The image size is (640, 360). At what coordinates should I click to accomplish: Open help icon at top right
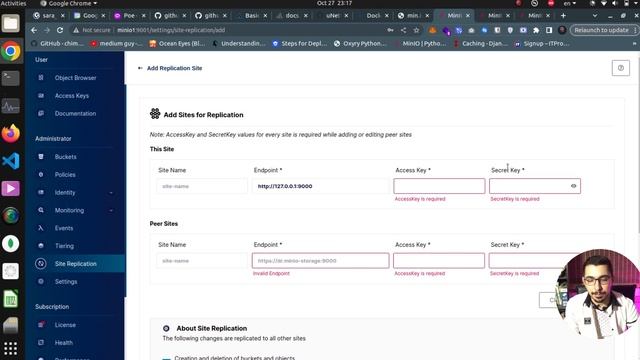point(620,68)
